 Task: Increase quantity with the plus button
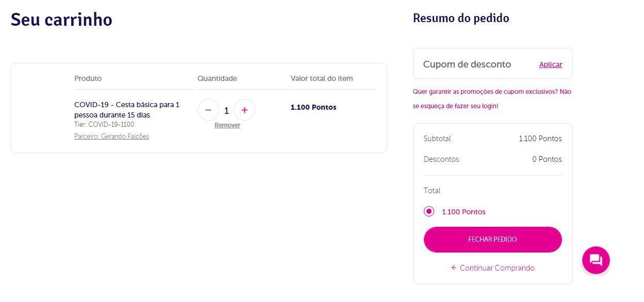244,110
